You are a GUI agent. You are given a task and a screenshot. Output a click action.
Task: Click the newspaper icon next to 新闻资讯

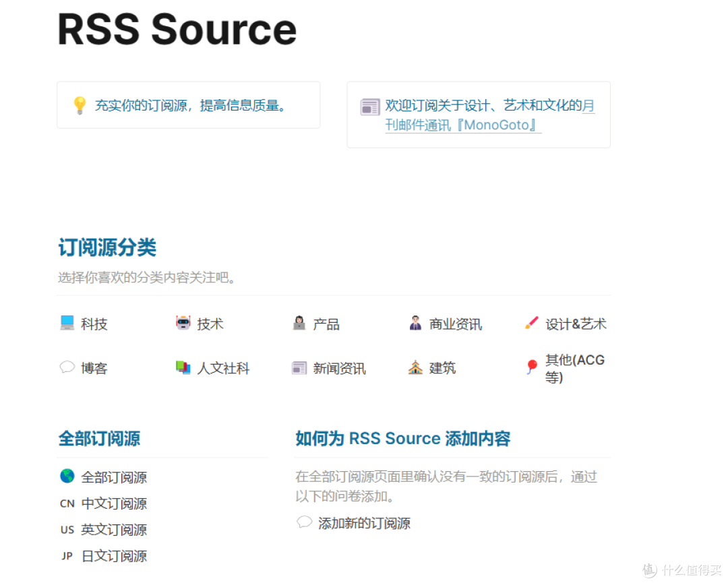click(299, 367)
